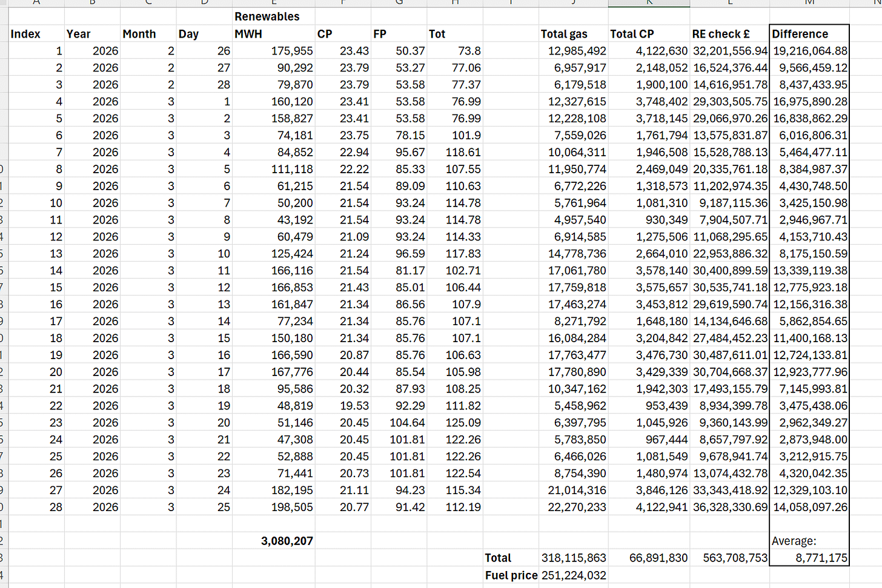Select Tot value 118.61

(455, 152)
